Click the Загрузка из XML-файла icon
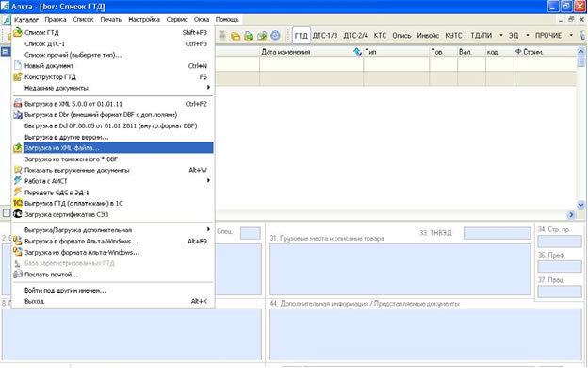The height and width of the screenshot is (368, 588). point(18,148)
